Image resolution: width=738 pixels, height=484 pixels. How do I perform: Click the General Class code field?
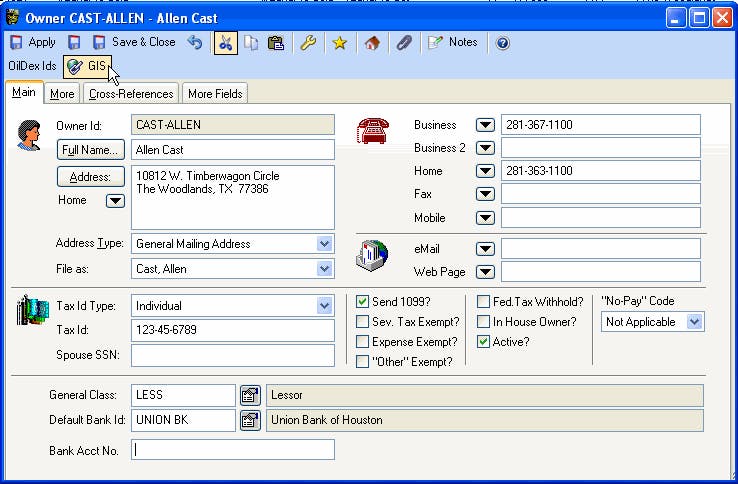184,395
